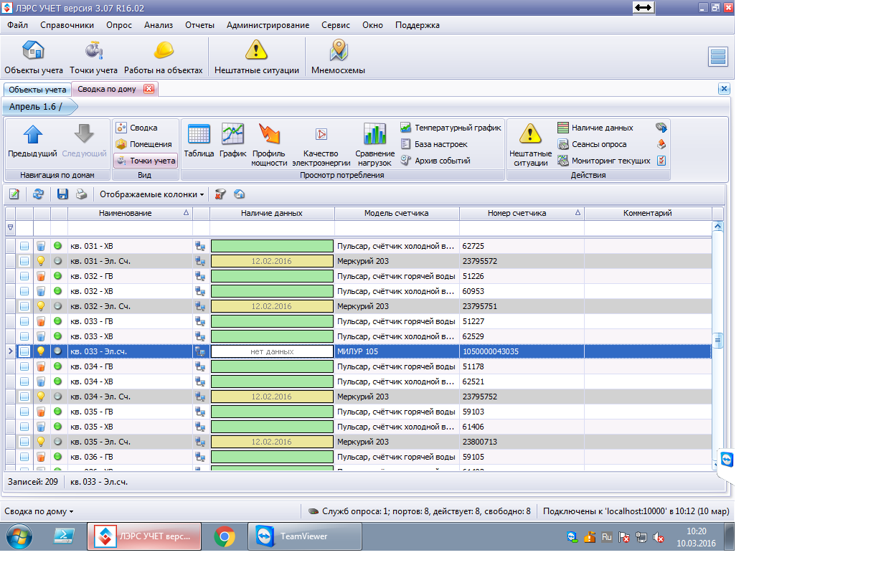Open the Администрирование menu

click(x=268, y=25)
